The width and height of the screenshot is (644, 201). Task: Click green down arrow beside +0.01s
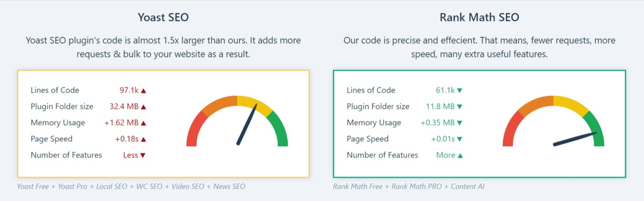coord(459,139)
